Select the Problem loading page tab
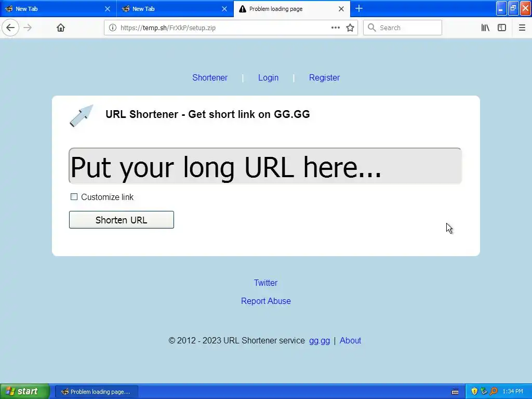The height and width of the screenshot is (399, 532). point(292,9)
